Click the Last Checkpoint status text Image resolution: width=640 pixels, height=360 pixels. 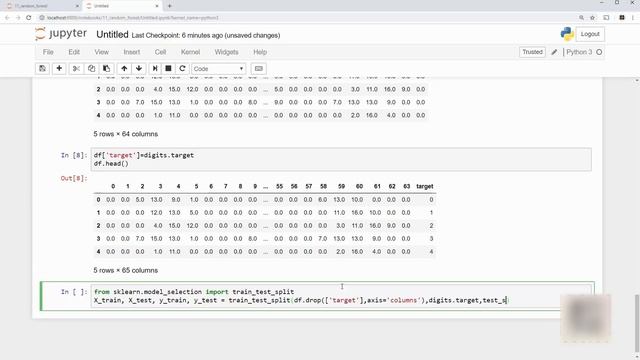coord(206,36)
